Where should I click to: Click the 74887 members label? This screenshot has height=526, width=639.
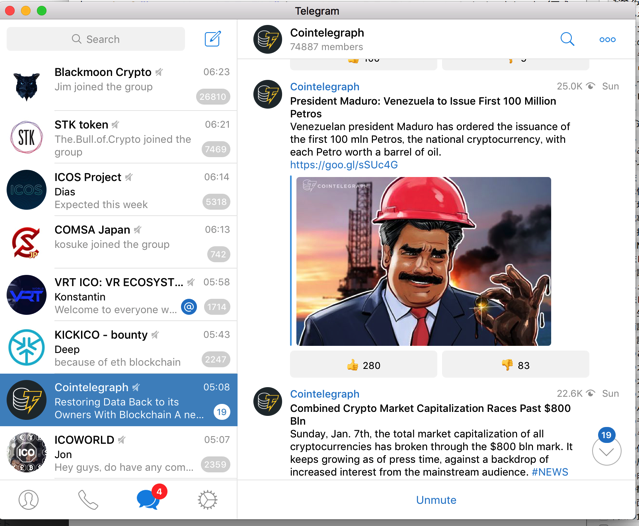[x=326, y=47]
